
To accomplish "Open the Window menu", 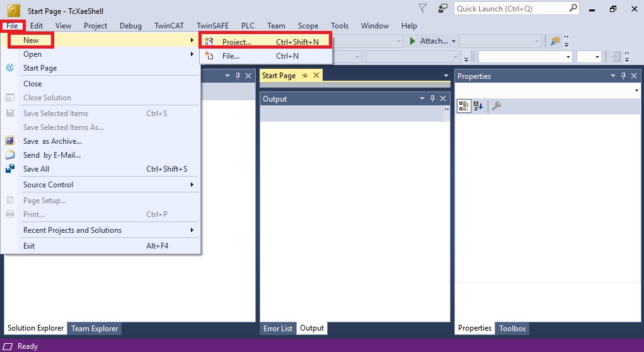I will 374,25.
